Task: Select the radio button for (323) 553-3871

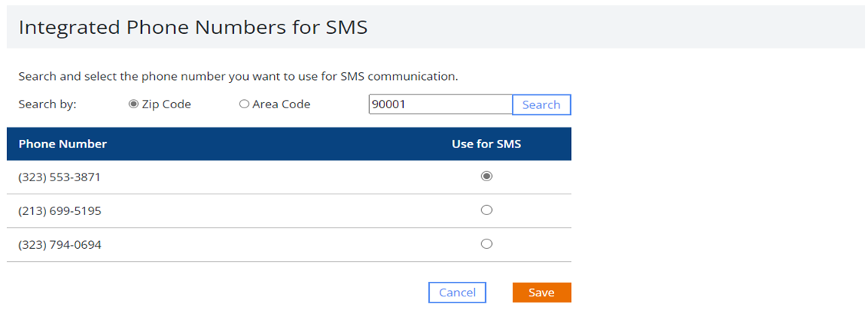Action: (x=487, y=177)
